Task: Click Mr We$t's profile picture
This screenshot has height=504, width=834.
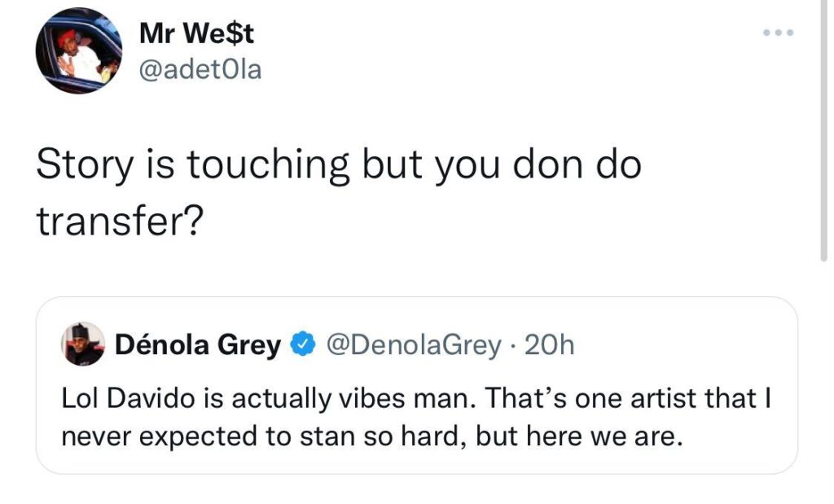Action: coord(78,51)
